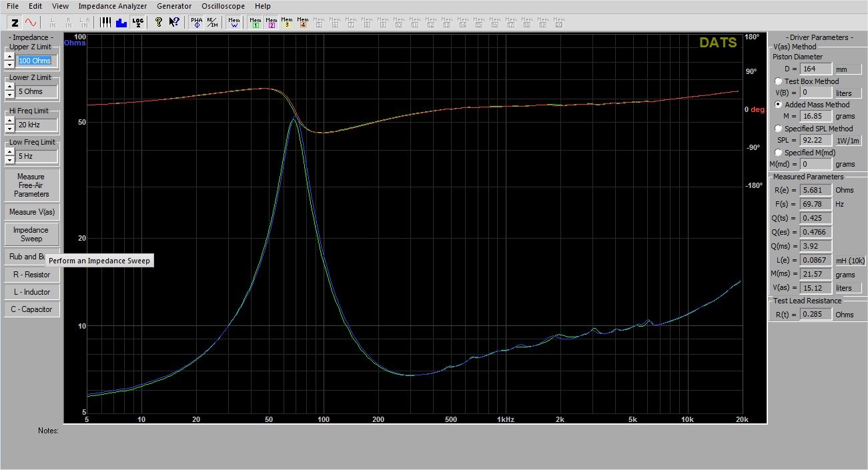This screenshot has width=868, height=470.
Task: Click the Lower Z Limit 5 Ohms field
Action: pyautogui.click(x=37, y=91)
